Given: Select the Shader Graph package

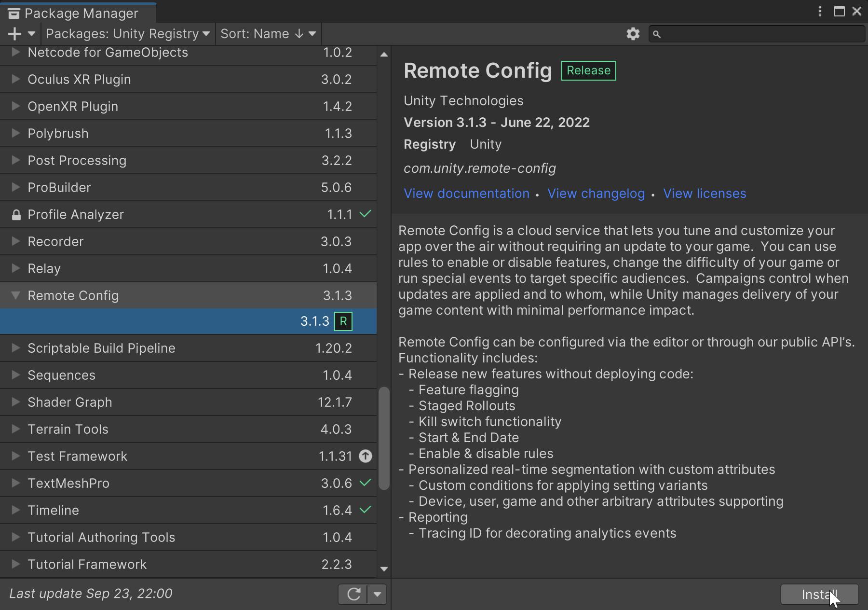Looking at the screenshot, I should 188,402.
